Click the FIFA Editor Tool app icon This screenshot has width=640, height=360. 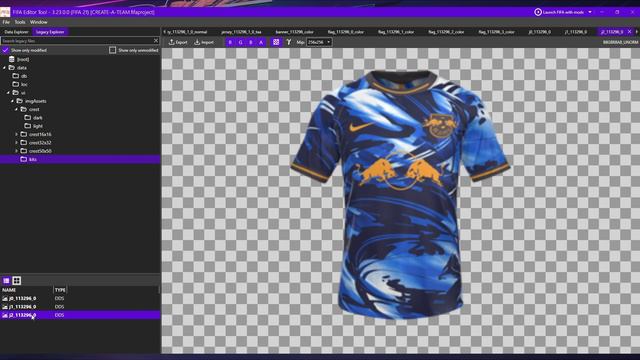(x=5, y=12)
